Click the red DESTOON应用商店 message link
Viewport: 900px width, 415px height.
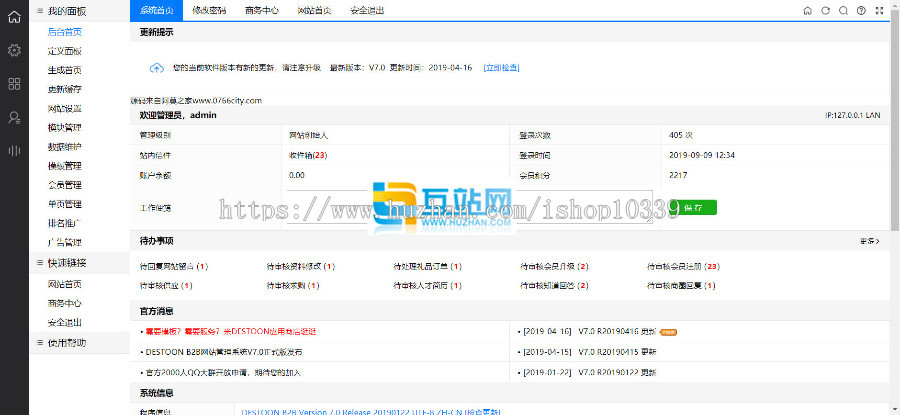pos(231,331)
